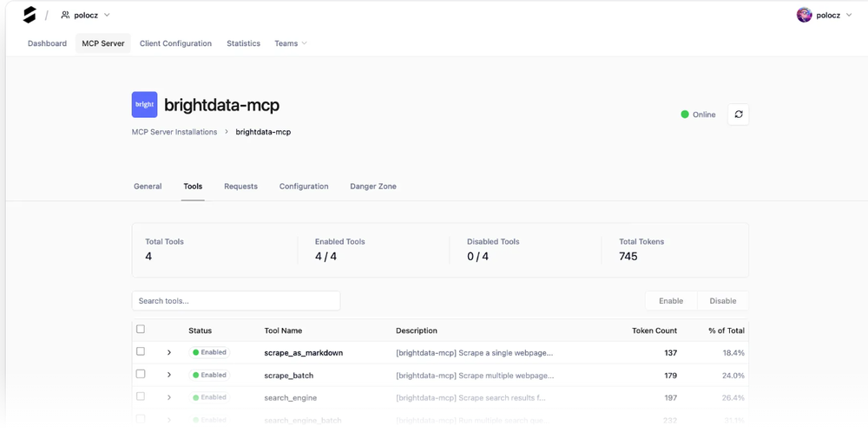Viewport: 868px width, 432px height.
Task: Open the Statistics page
Action: point(243,43)
